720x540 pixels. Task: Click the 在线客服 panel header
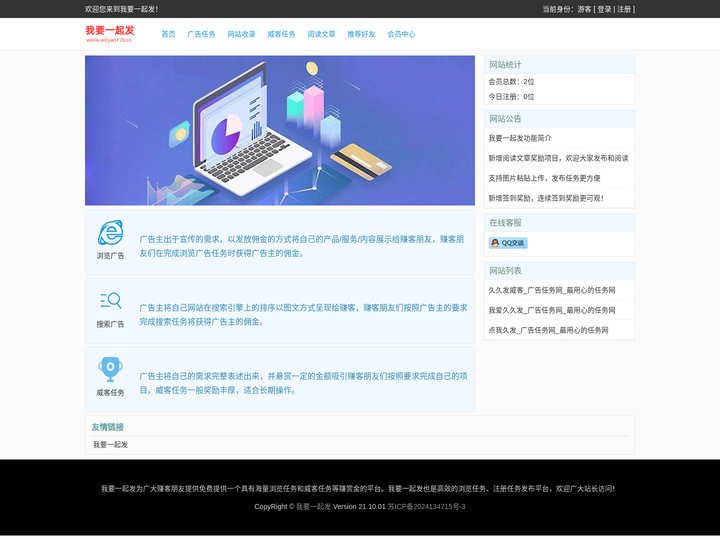559,223
